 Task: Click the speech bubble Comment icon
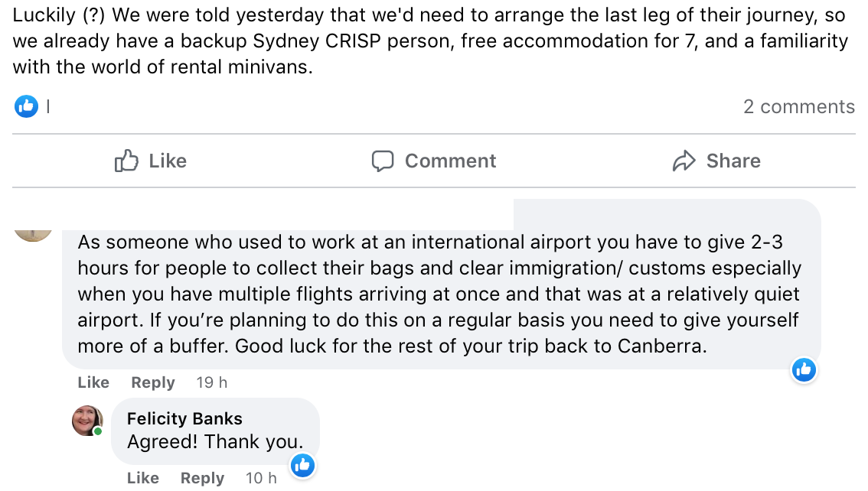[383, 161]
